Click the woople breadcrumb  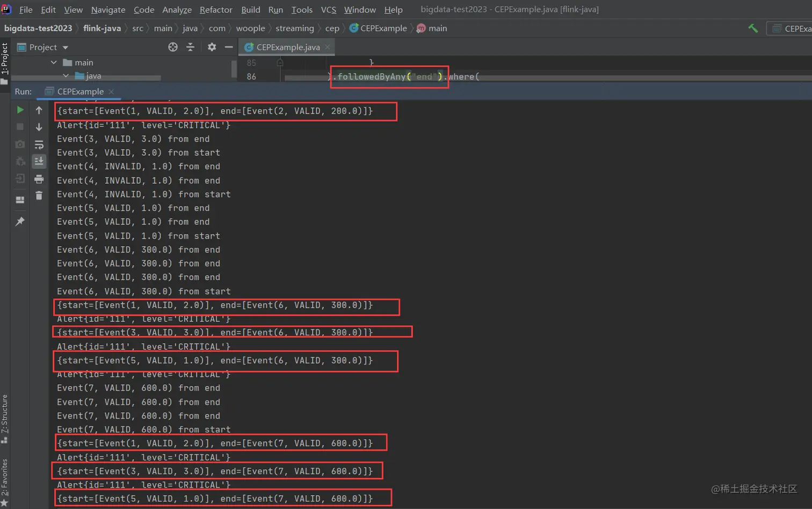tap(250, 28)
